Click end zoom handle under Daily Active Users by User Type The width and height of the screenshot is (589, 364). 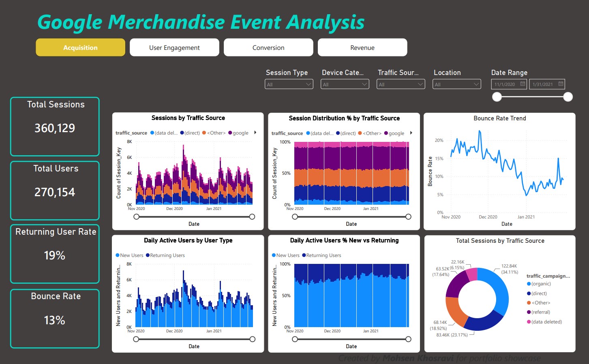(252, 339)
